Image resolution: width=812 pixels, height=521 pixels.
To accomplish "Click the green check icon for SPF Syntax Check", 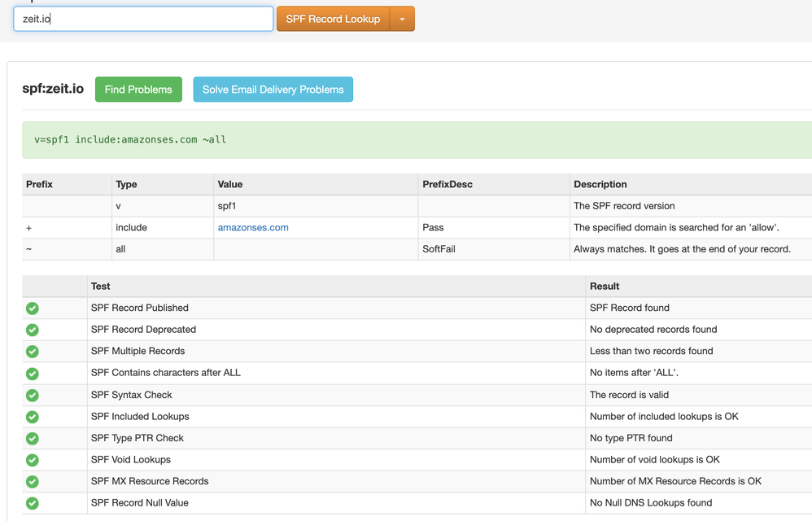I will point(32,395).
